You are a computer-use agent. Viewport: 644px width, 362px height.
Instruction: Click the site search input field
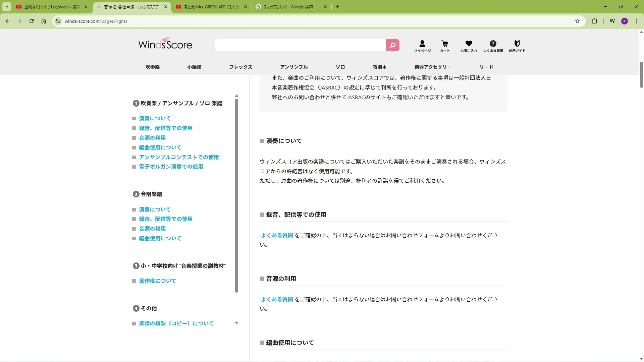pos(300,45)
